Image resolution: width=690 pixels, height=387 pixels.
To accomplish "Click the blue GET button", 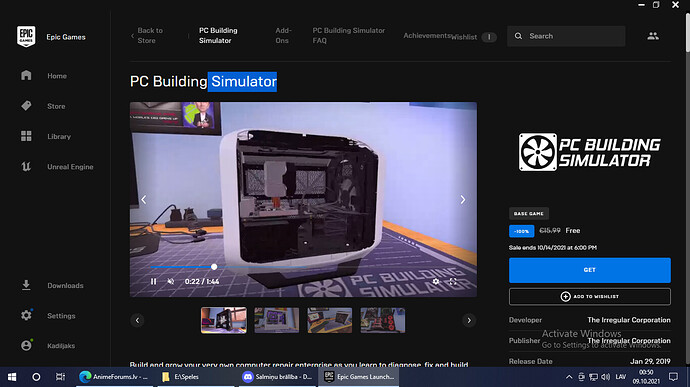I will (590, 270).
